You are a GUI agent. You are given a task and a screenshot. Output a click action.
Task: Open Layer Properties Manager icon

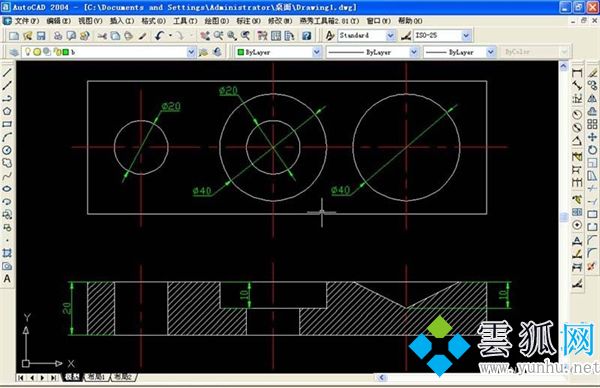(x=14, y=52)
